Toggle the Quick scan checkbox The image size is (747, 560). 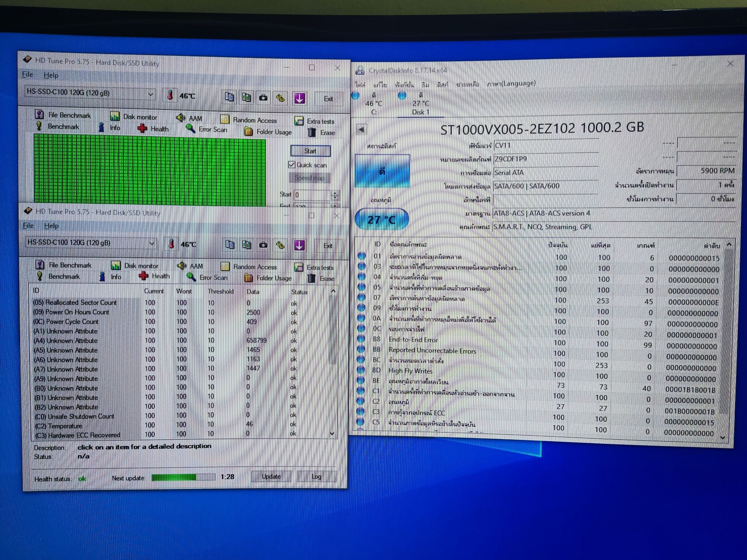click(x=292, y=165)
